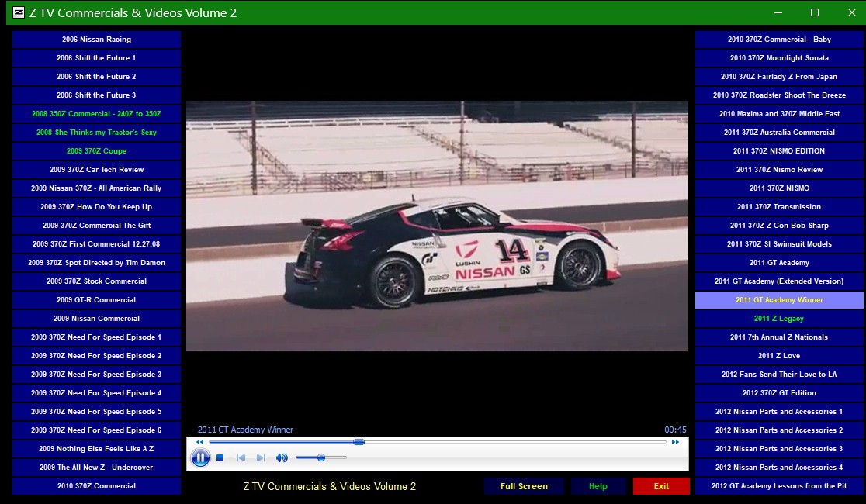Click the video seek bar handle

(359, 442)
